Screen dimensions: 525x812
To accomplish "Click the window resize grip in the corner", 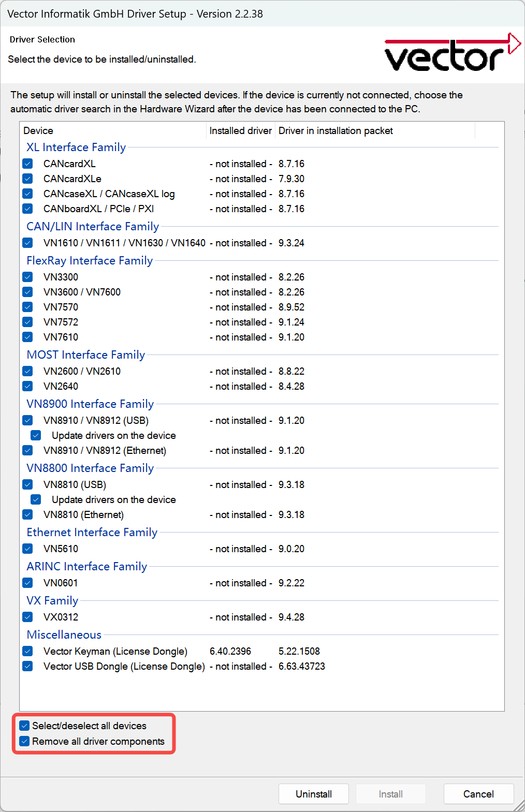I will coord(518,805).
